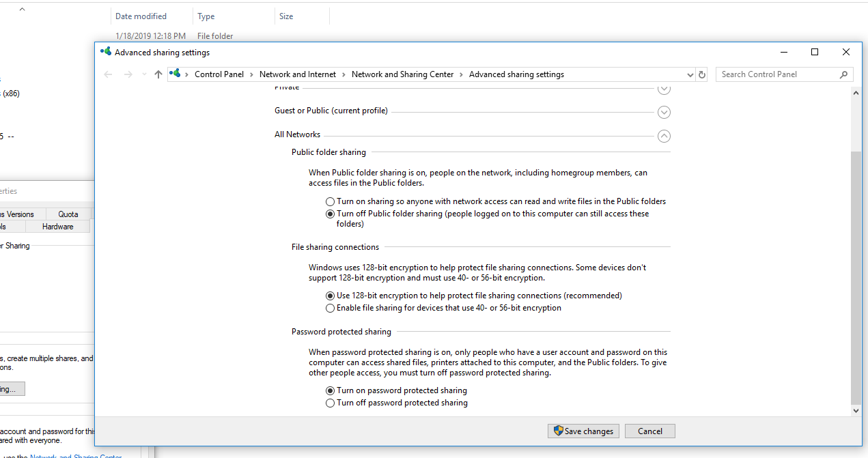Open Network and Internet breadcrumb
Image resolution: width=868 pixels, height=458 pixels.
click(298, 74)
